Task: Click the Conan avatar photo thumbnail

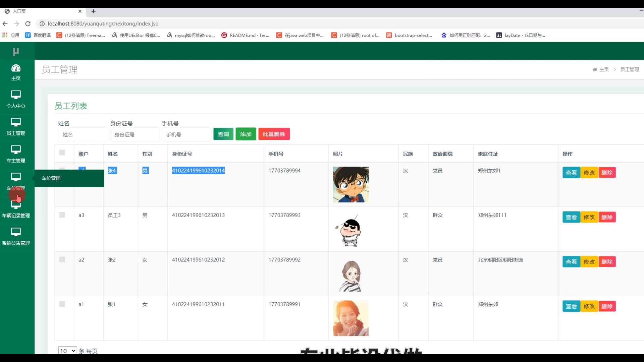Action: [351, 185]
